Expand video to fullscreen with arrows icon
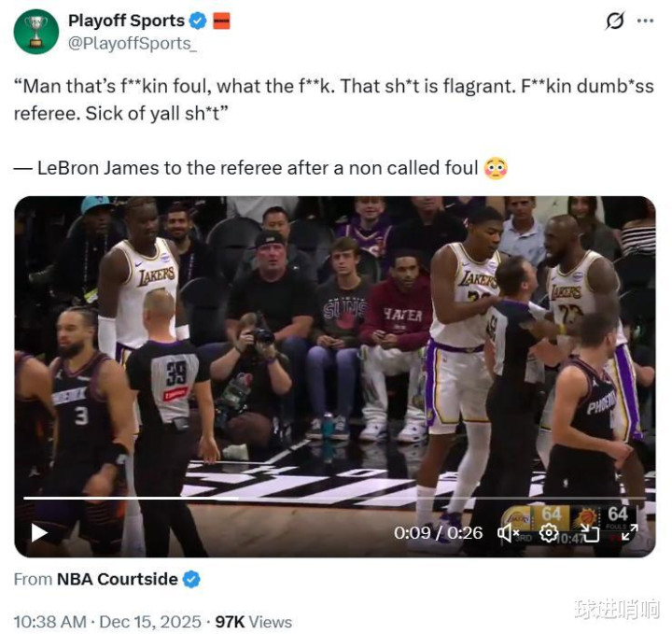 pos(630,533)
